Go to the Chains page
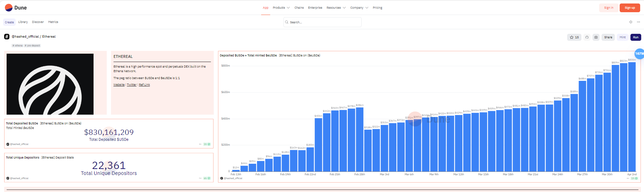This screenshot has width=644, height=192. point(299,8)
